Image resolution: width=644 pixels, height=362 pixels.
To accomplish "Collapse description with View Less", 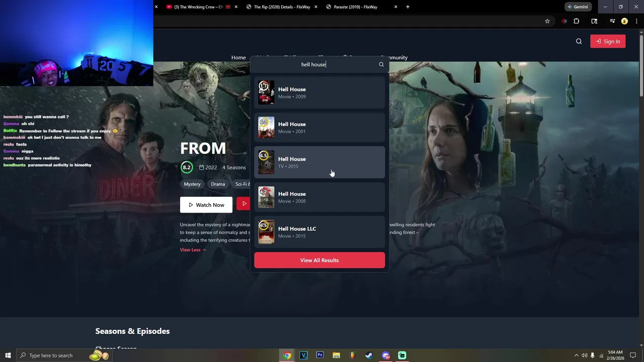I will point(193,250).
